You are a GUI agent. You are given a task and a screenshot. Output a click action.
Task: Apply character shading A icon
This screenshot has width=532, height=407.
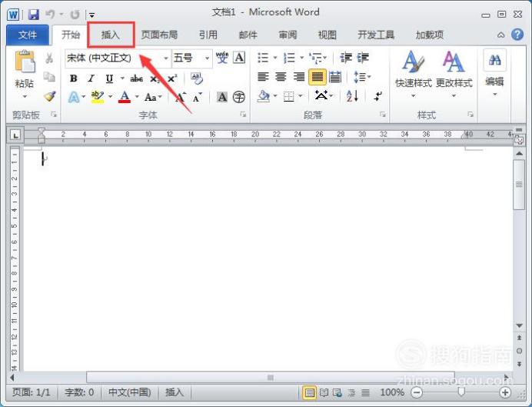[x=222, y=97]
